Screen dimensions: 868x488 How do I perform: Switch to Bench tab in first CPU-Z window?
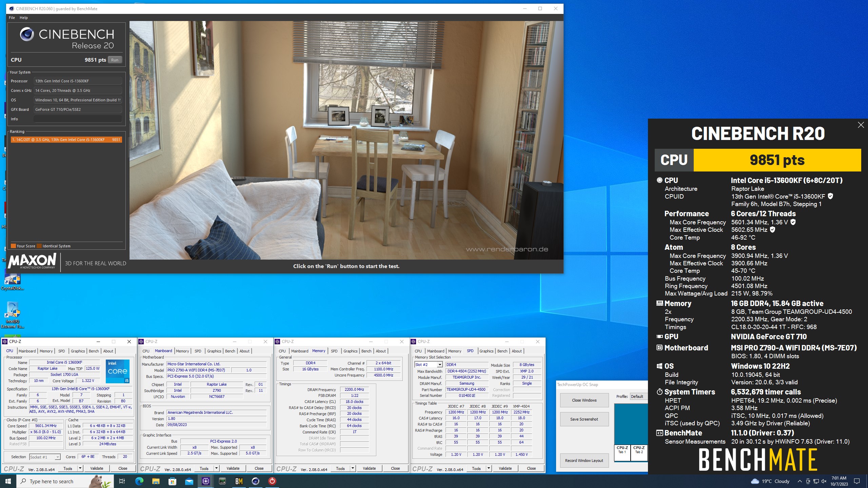click(94, 351)
